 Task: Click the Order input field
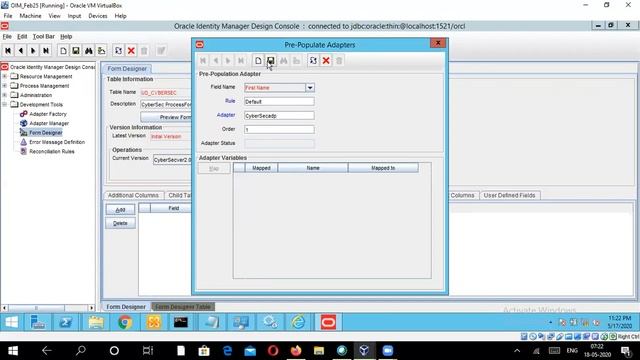point(279,130)
